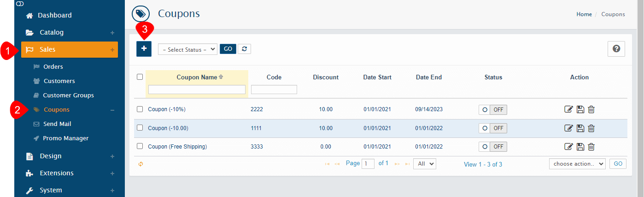The image size is (644, 197).
Task: Save the Coupon (-10.00) row
Action: pyautogui.click(x=580, y=128)
